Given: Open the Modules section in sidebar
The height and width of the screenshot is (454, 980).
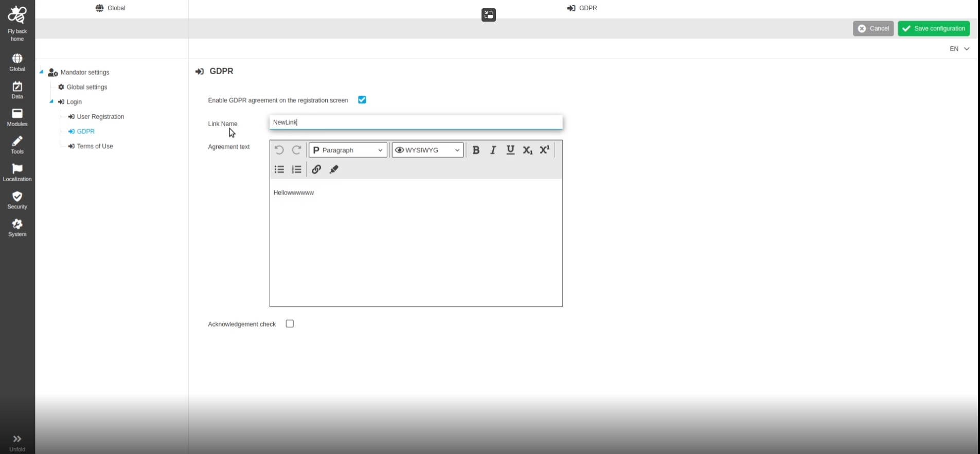Looking at the screenshot, I should [17, 117].
